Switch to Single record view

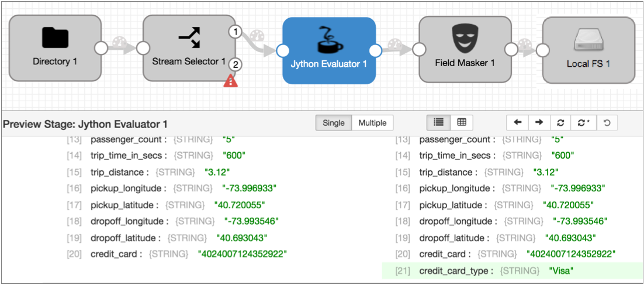coord(334,123)
